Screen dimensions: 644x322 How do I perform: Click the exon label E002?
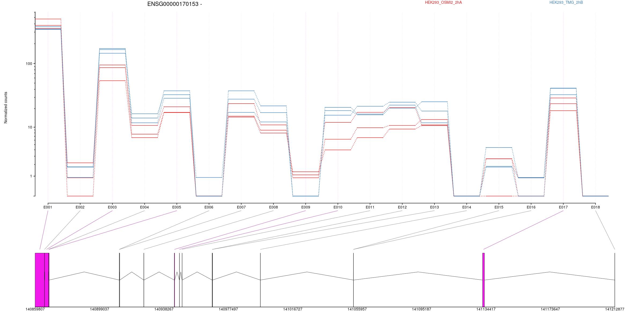pos(80,207)
